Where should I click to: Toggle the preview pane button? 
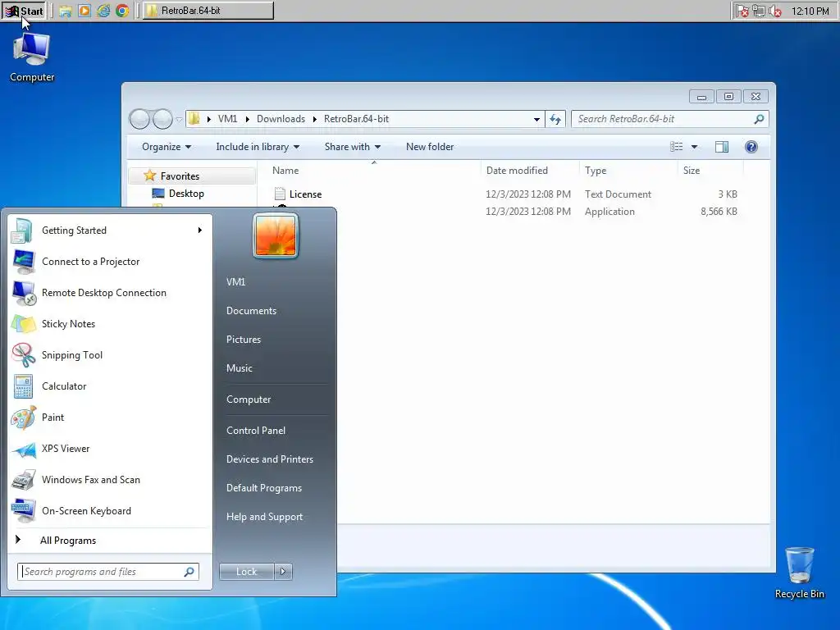point(722,147)
